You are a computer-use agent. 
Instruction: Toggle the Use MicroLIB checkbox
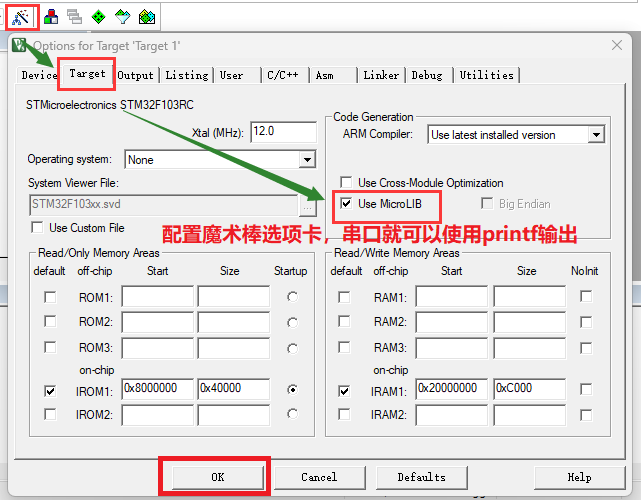tap(346, 203)
